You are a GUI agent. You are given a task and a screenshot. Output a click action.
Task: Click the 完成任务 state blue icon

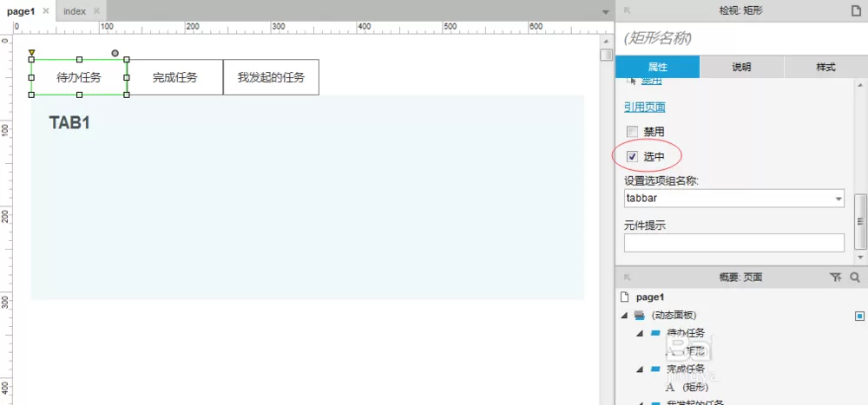655,369
